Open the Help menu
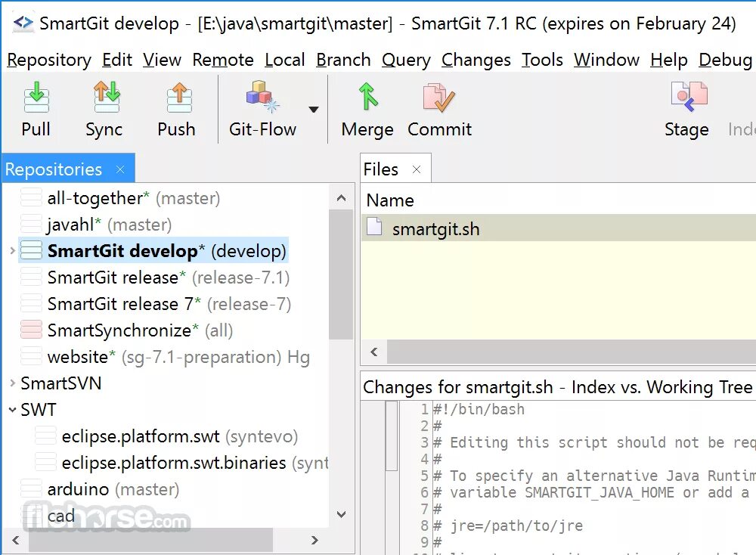The image size is (756, 555). pyautogui.click(x=669, y=60)
